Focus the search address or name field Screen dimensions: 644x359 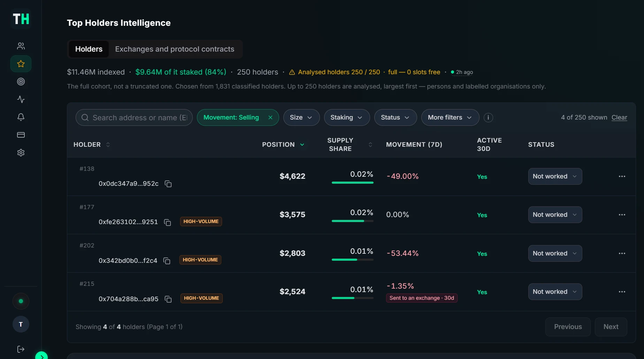click(134, 117)
